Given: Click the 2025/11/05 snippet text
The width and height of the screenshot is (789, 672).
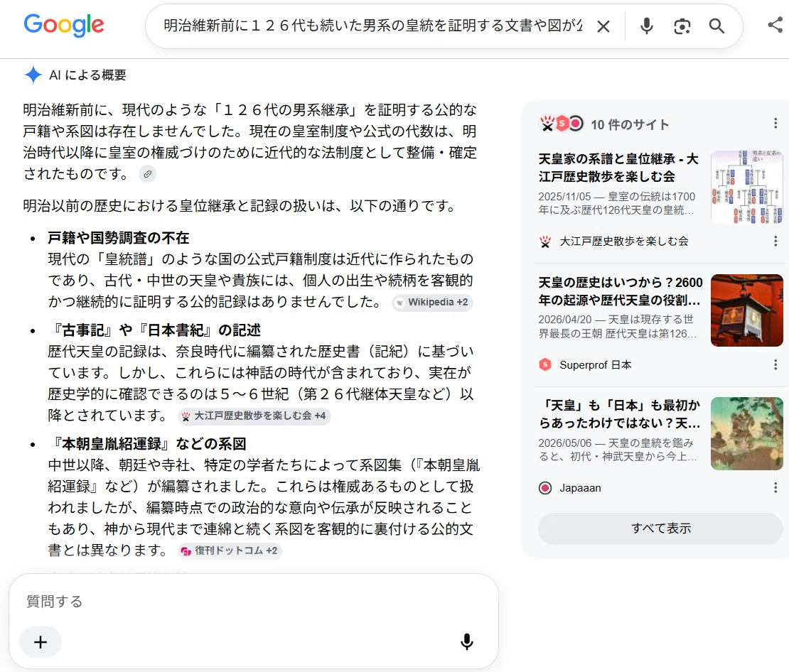Looking at the screenshot, I should pyautogui.click(x=617, y=203).
